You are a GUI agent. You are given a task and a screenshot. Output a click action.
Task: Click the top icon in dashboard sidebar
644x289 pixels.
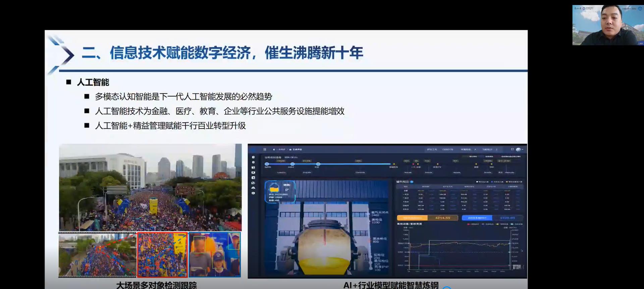pyautogui.click(x=253, y=157)
